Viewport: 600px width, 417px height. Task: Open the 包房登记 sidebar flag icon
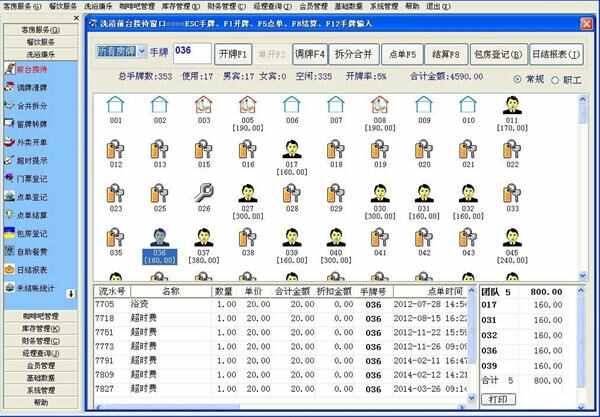(x=10, y=233)
